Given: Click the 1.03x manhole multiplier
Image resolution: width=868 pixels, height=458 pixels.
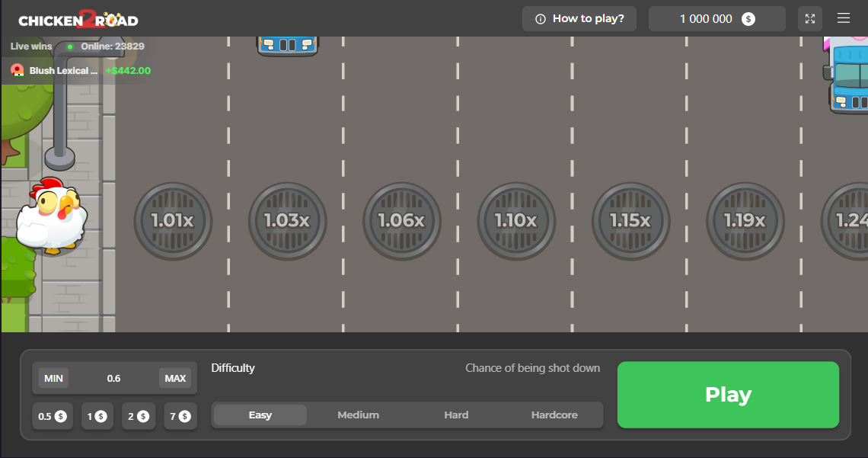Looking at the screenshot, I should pos(287,221).
